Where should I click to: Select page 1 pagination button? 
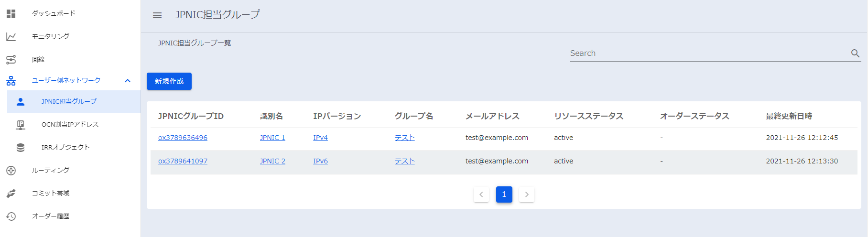click(x=504, y=194)
